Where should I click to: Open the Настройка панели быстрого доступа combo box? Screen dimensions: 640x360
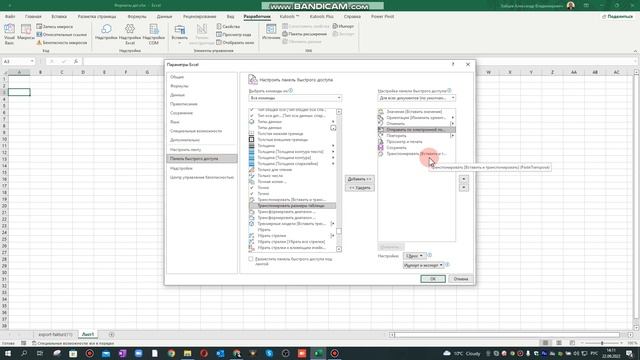[416, 98]
